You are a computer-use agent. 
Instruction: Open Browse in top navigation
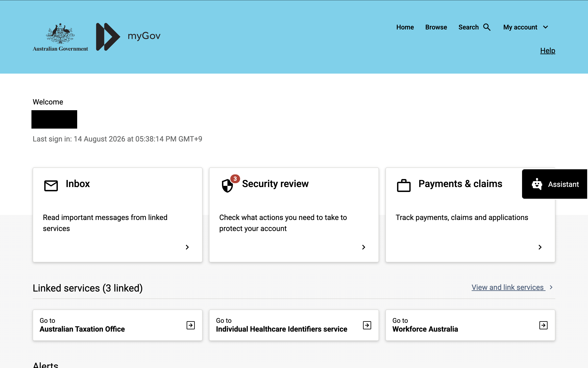click(436, 27)
